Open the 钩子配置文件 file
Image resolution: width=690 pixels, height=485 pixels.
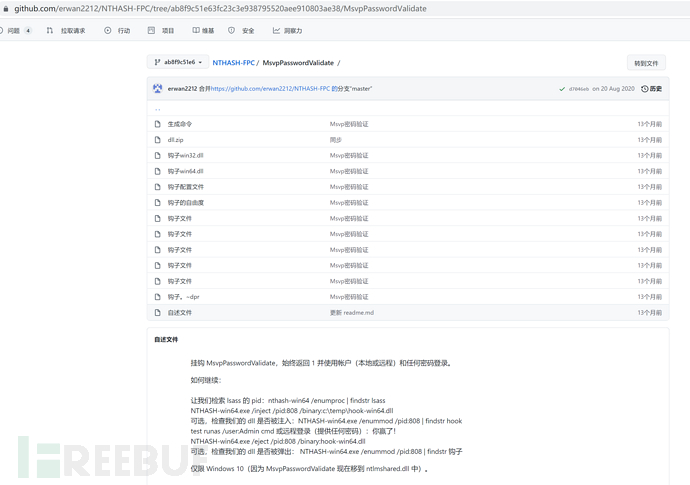tap(186, 187)
